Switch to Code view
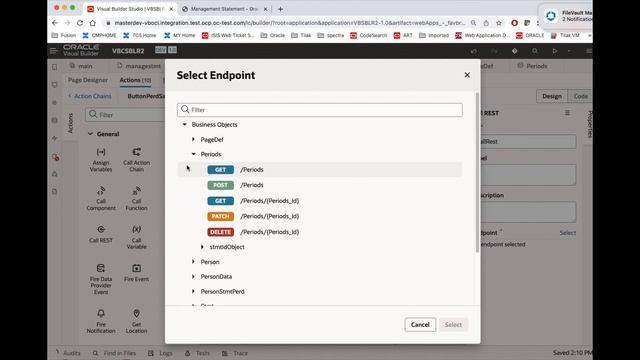 point(580,96)
